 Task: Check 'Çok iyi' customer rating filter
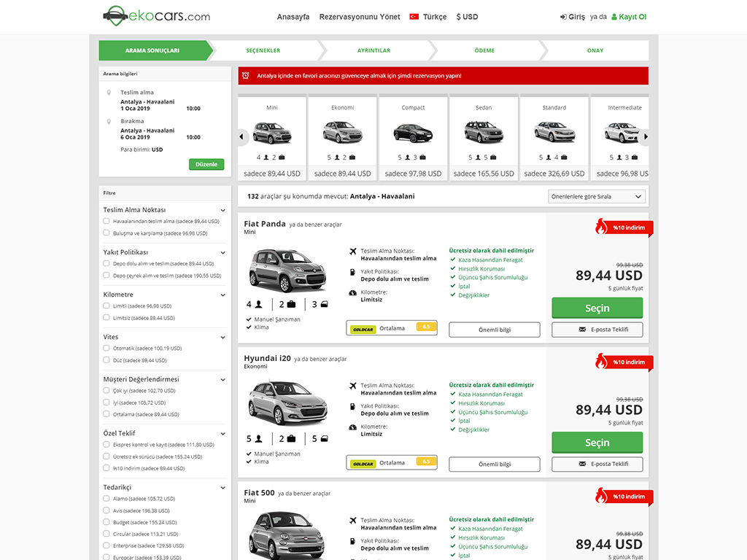(x=107, y=391)
